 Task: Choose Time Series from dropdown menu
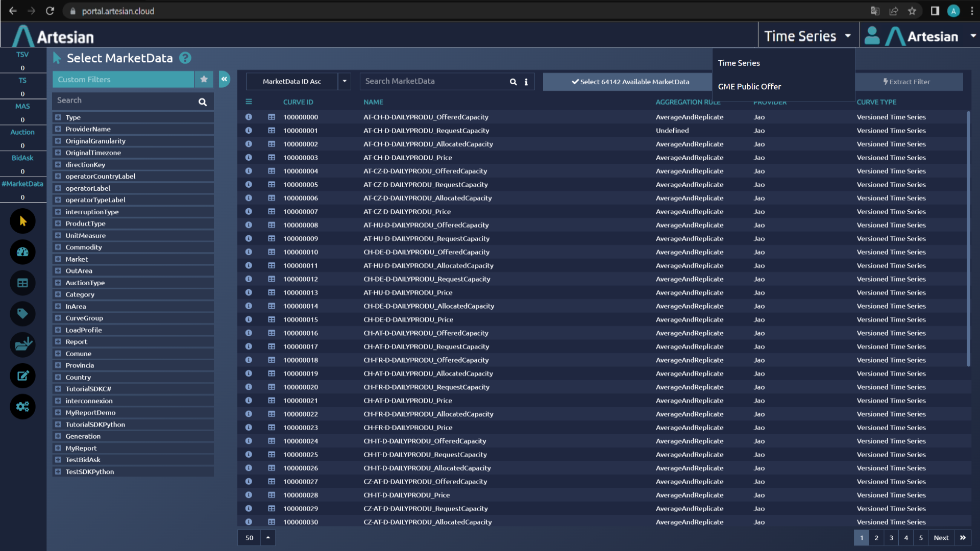(739, 63)
